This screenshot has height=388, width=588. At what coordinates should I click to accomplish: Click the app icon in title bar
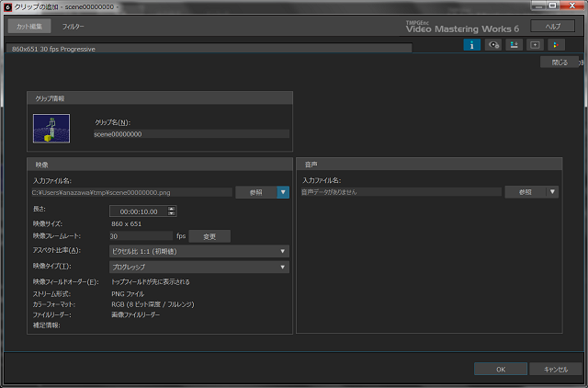click(7, 6)
